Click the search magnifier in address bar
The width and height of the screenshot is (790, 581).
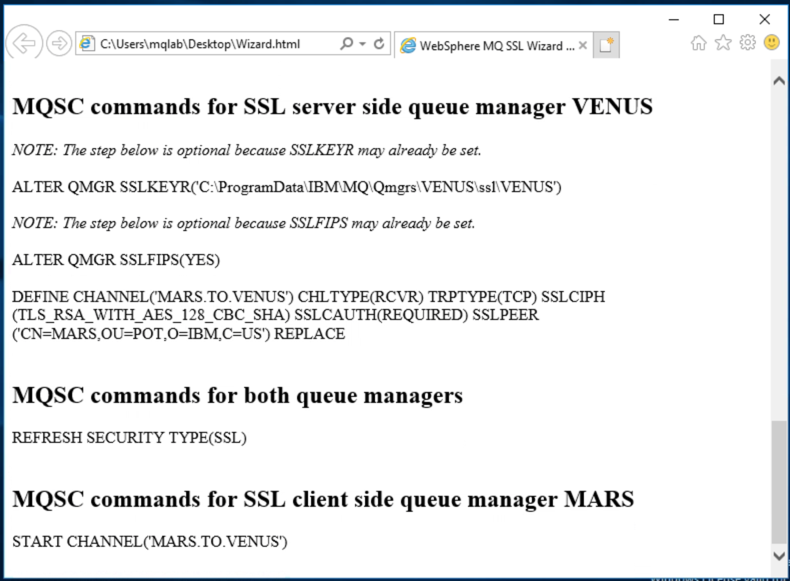point(346,44)
